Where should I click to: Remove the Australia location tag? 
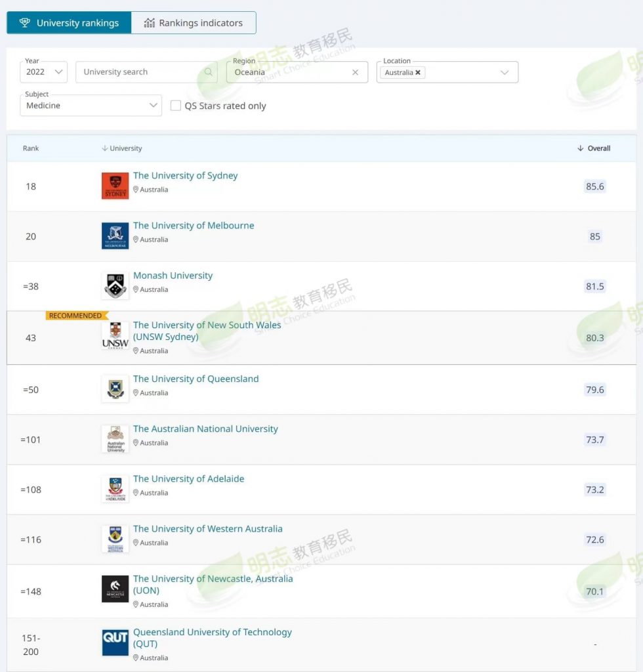418,73
